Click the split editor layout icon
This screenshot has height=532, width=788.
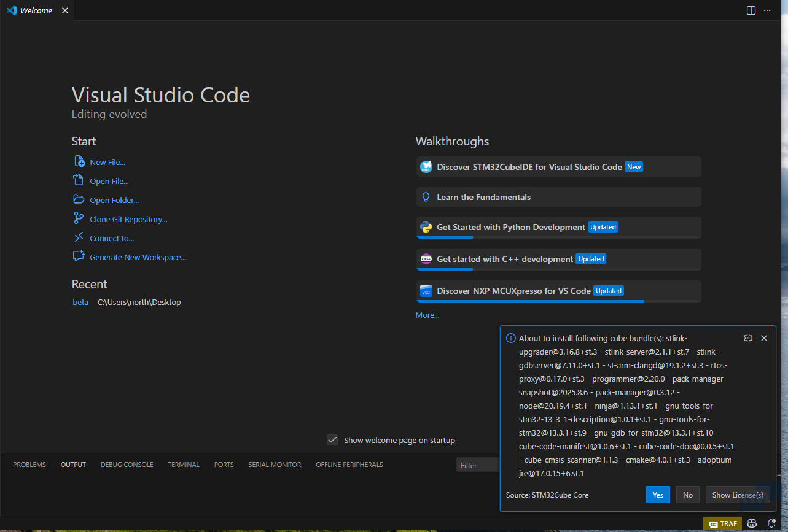(x=751, y=10)
